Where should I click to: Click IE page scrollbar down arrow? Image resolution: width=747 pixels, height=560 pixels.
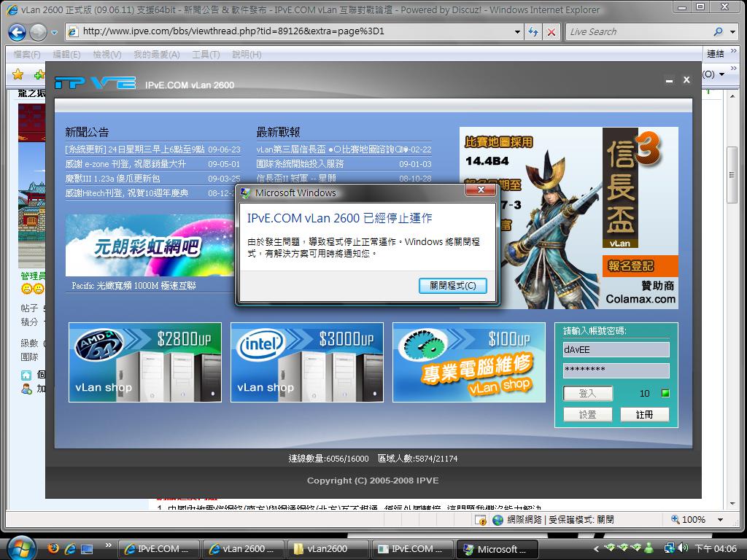732,504
